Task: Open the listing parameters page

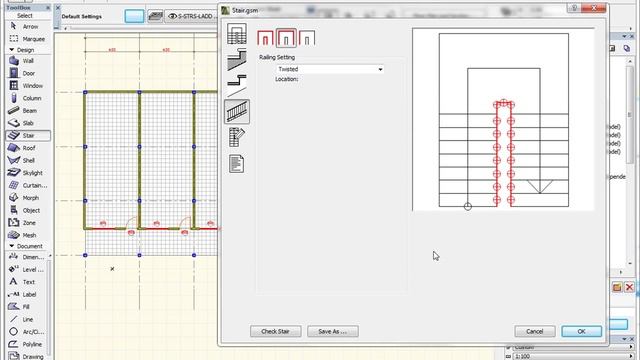Action: pos(237,137)
